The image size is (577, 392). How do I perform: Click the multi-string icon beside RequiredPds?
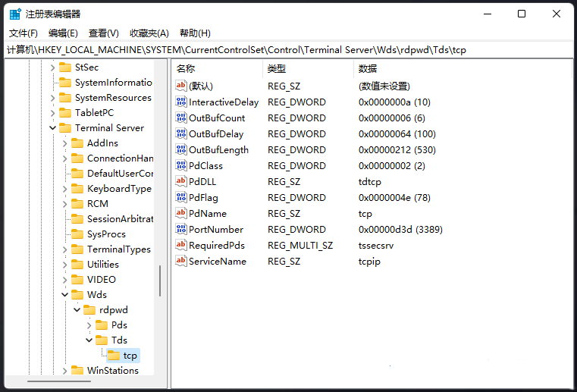[181, 245]
